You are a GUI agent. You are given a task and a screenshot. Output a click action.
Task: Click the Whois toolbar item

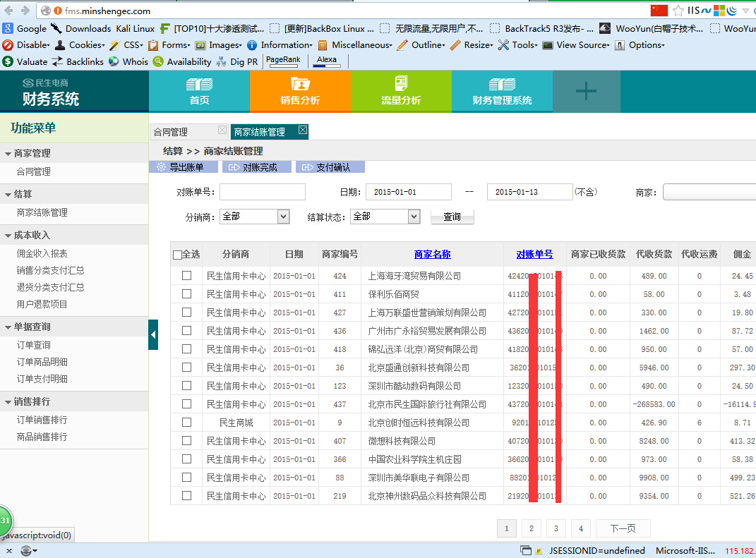(x=128, y=61)
